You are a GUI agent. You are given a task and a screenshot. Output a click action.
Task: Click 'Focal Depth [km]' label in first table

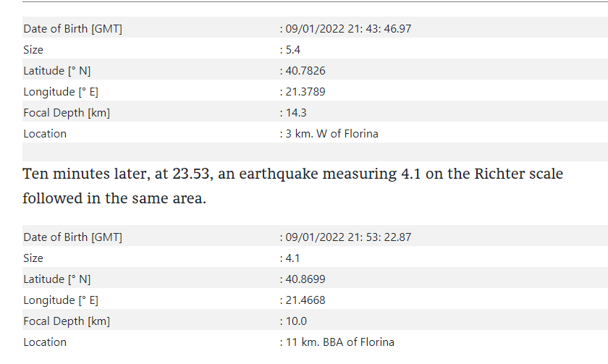(x=67, y=113)
